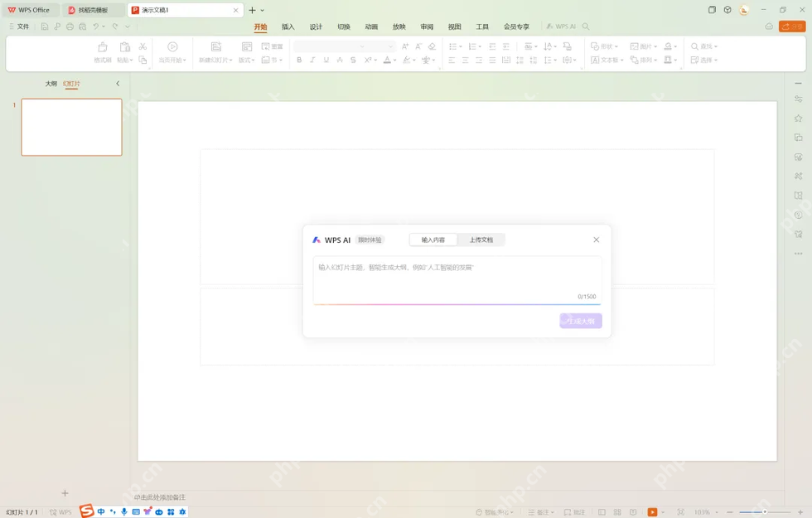Viewport: 812px width, 518px height.
Task: Open the Animation (动画) ribbon tab
Action: pos(371,27)
